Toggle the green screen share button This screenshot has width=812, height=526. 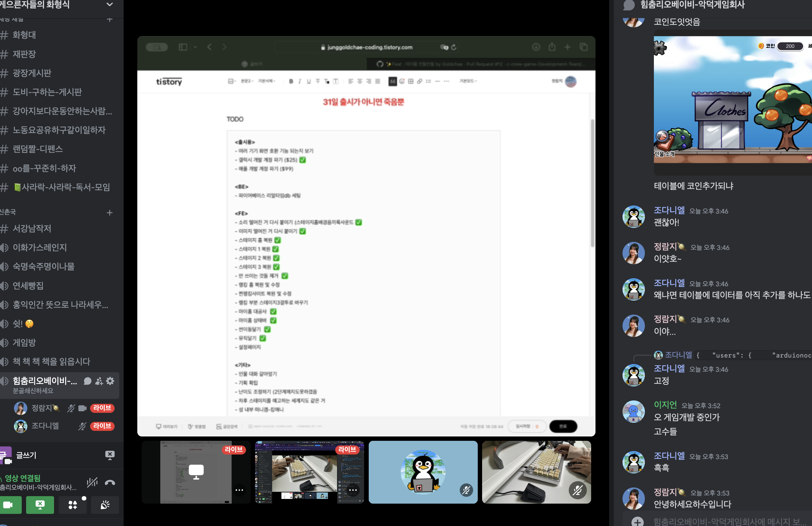(40, 505)
